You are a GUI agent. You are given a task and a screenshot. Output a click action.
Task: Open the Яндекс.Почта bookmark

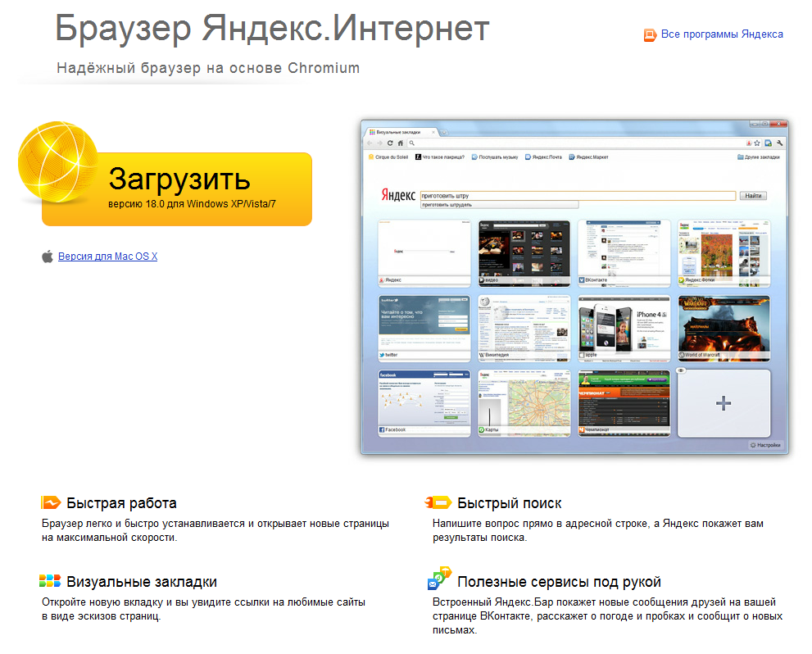543,157
